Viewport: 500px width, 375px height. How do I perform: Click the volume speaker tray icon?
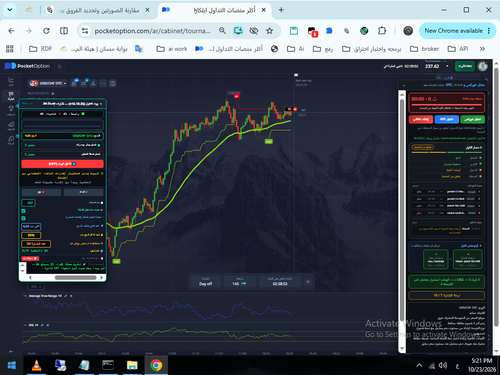point(443,366)
